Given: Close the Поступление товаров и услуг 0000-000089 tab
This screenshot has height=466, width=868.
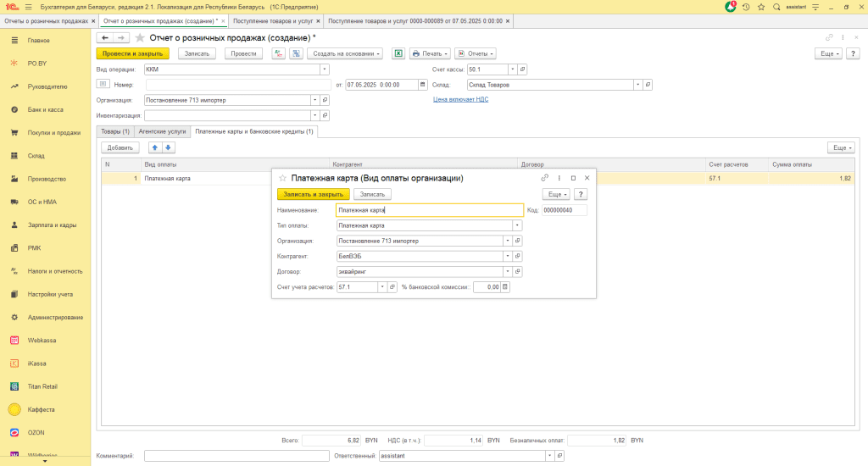Looking at the screenshot, I should [x=508, y=21].
